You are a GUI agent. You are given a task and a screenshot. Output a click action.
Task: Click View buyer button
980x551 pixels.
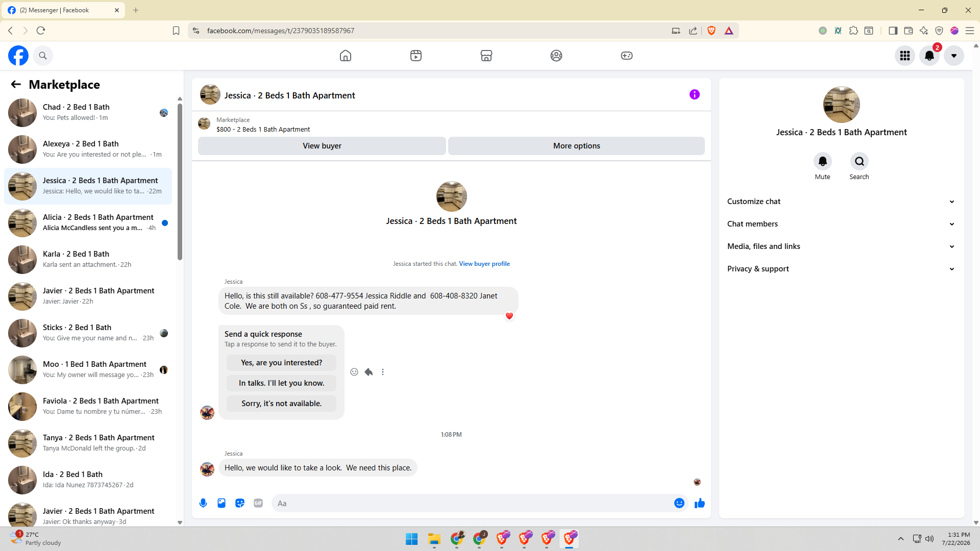322,146
